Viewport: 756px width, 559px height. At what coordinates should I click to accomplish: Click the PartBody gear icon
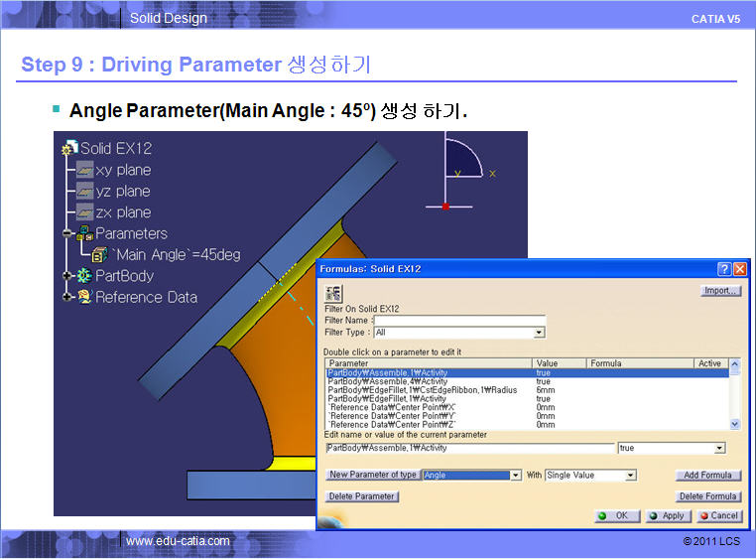click(x=84, y=276)
